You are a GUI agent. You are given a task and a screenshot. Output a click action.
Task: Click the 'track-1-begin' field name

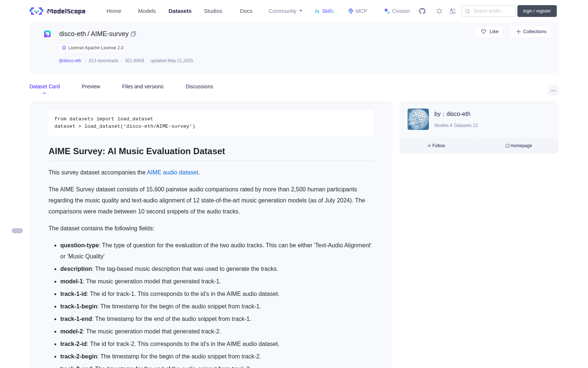click(79, 306)
